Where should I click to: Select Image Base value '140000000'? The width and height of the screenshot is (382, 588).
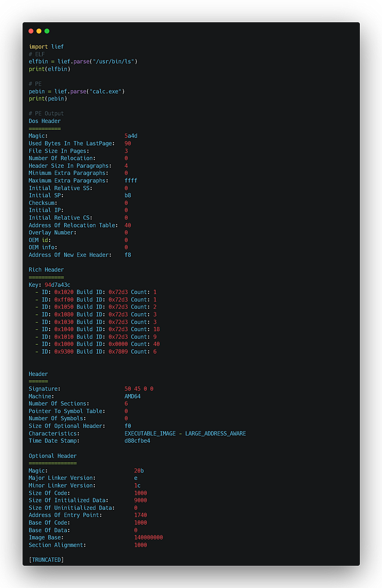[x=148, y=537]
